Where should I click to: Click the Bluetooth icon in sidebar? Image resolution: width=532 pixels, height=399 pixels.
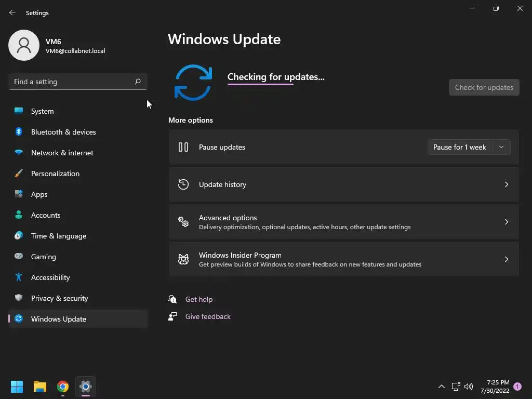point(19,131)
